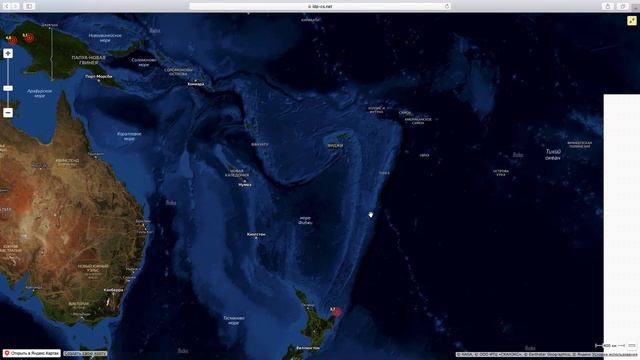
Task: Click the 'Create your own map' link
Action: tap(85, 353)
